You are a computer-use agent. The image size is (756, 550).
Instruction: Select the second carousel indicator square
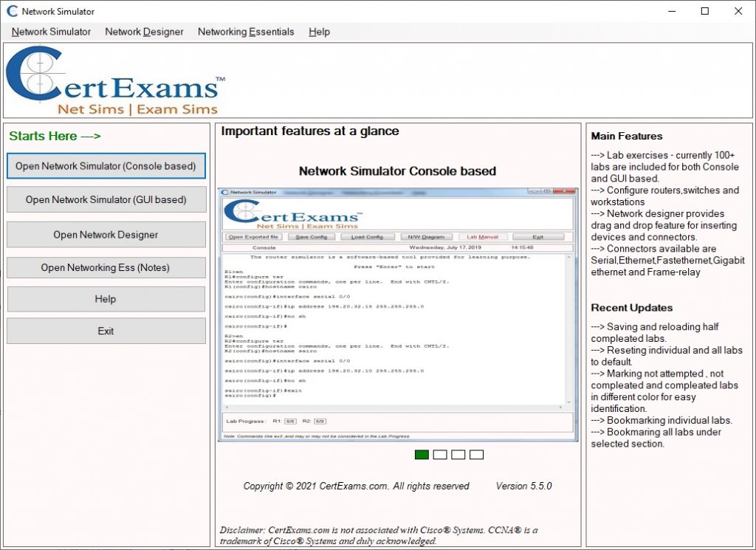pyautogui.click(x=439, y=455)
